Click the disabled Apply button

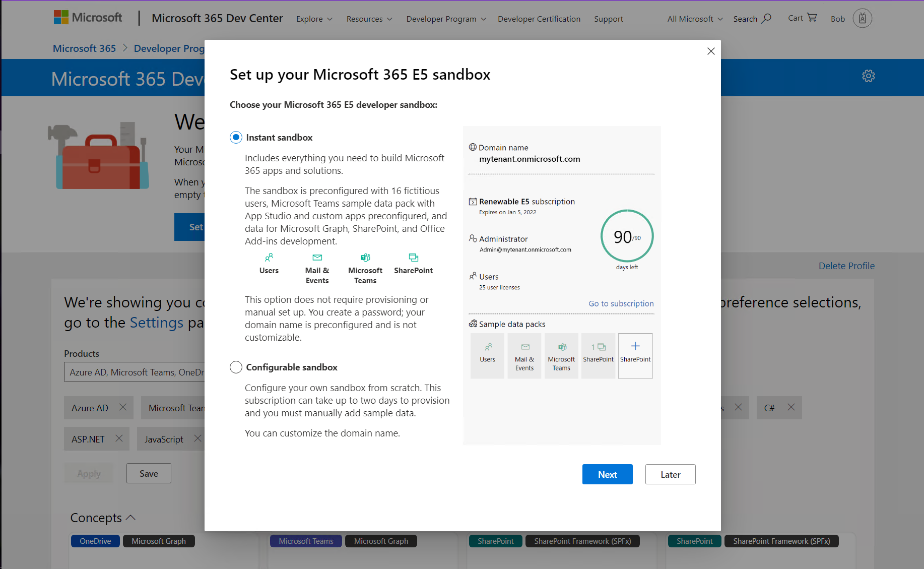click(89, 473)
